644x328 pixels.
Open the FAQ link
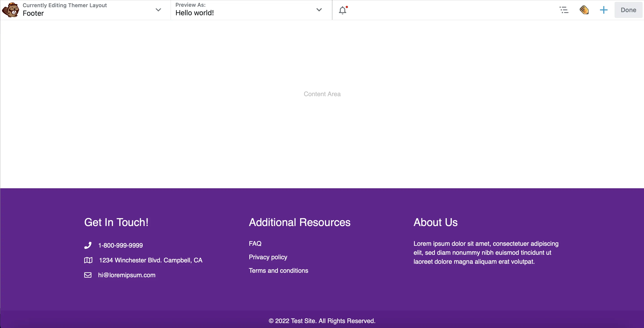(255, 244)
